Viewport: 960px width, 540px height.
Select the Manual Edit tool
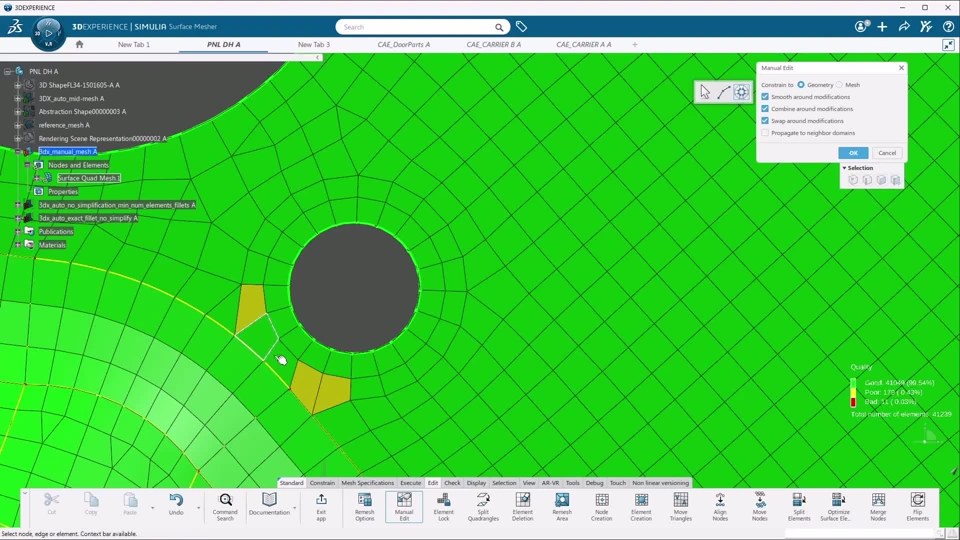pos(404,506)
